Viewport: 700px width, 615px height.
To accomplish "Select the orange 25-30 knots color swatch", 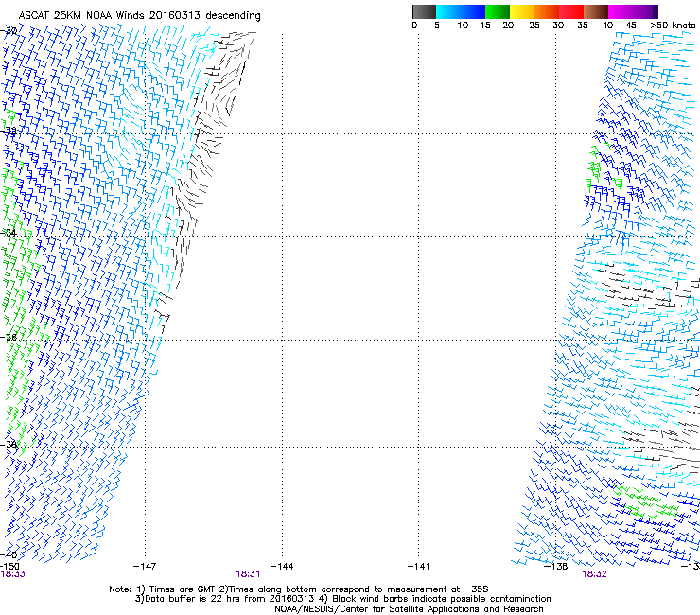I will [x=547, y=11].
